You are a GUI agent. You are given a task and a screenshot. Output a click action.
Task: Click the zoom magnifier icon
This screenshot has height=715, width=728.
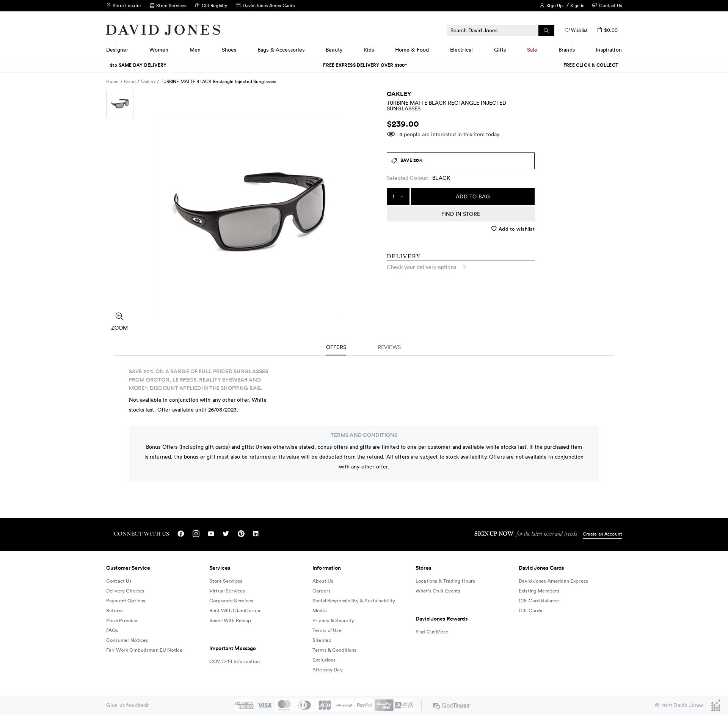pyautogui.click(x=119, y=316)
